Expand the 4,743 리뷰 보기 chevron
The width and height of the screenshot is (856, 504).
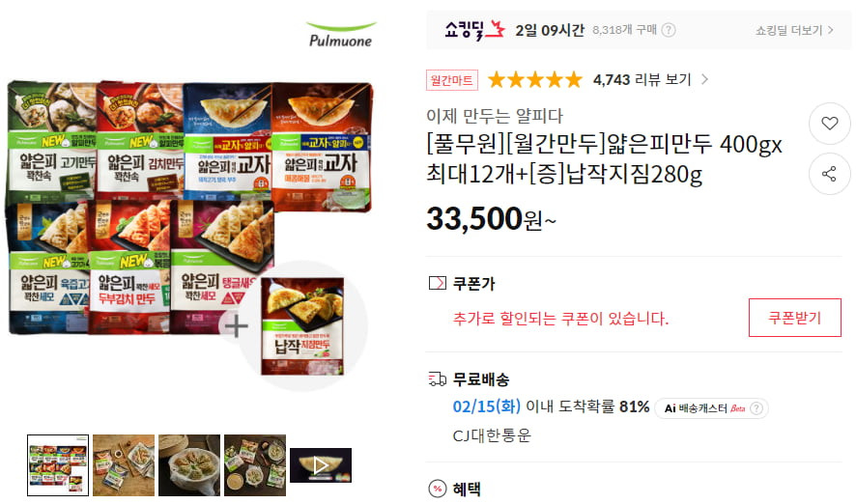coord(704,79)
